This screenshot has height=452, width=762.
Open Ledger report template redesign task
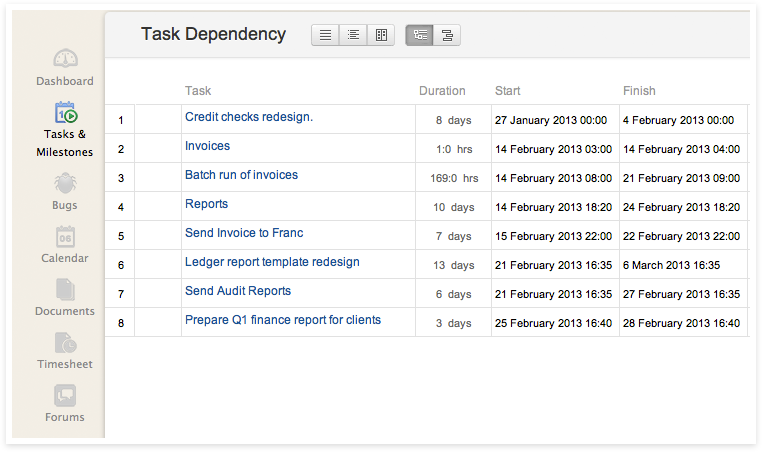[272, 262]
